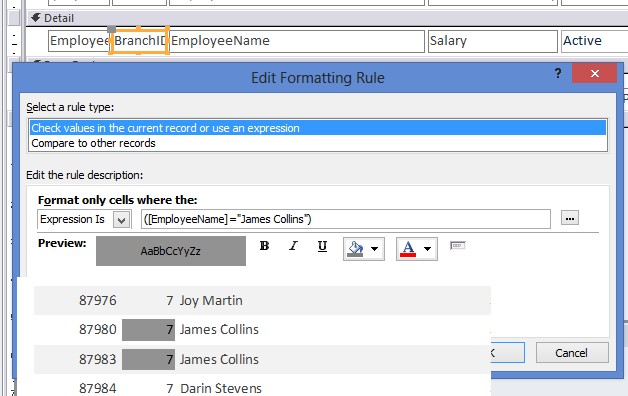
Task: Click the Cancel button
Action: [572, 353]
